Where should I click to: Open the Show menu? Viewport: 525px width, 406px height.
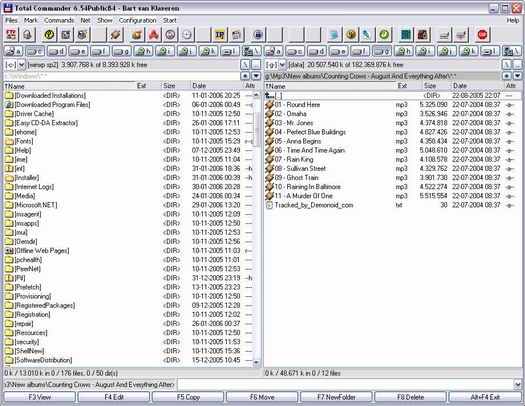point(105,20)
